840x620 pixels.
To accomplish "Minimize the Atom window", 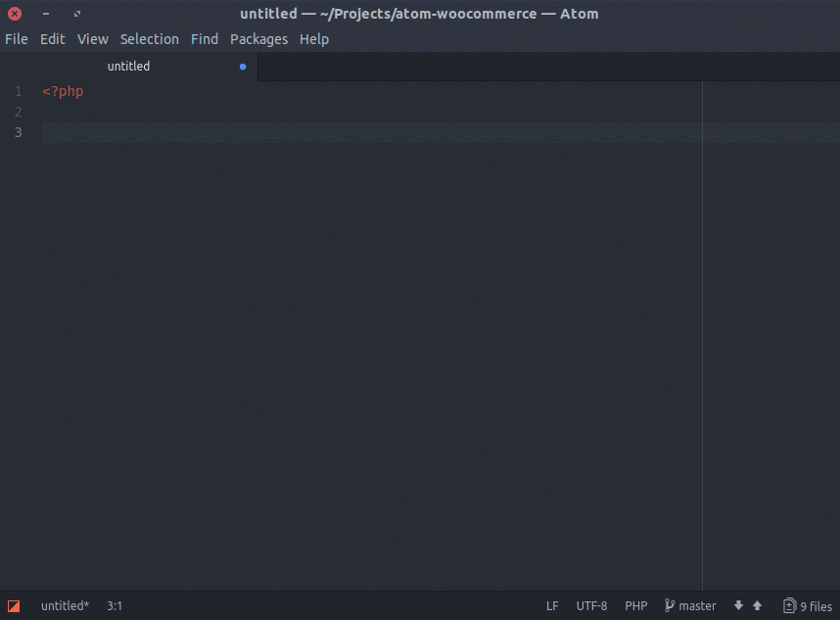I will pyautogui.click(x=46, y=14).
